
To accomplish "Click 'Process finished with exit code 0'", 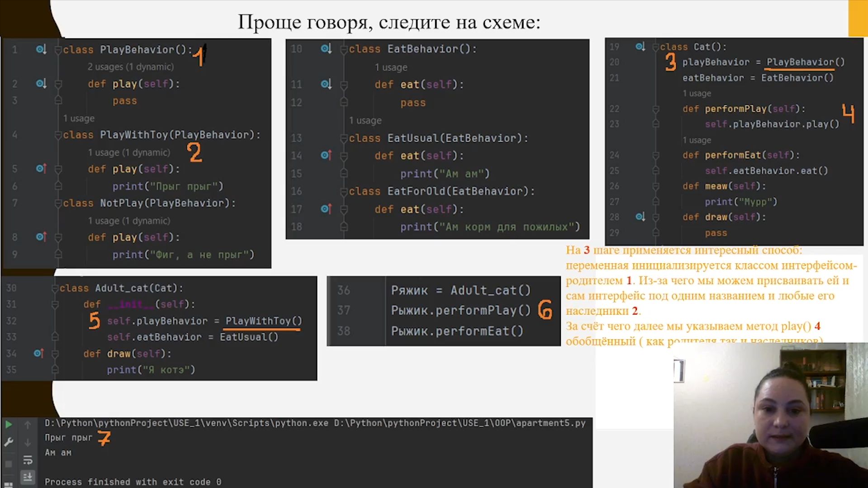I will click(x=133, y=482).
